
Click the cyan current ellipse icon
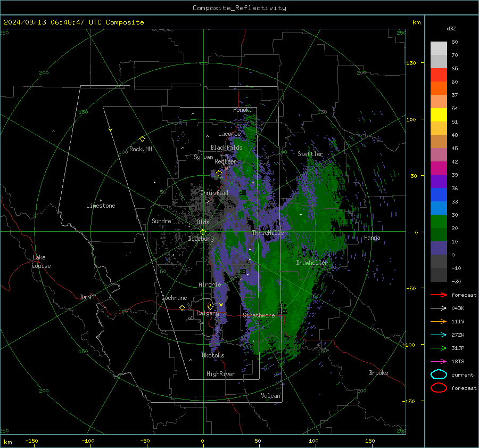point(439,374)
